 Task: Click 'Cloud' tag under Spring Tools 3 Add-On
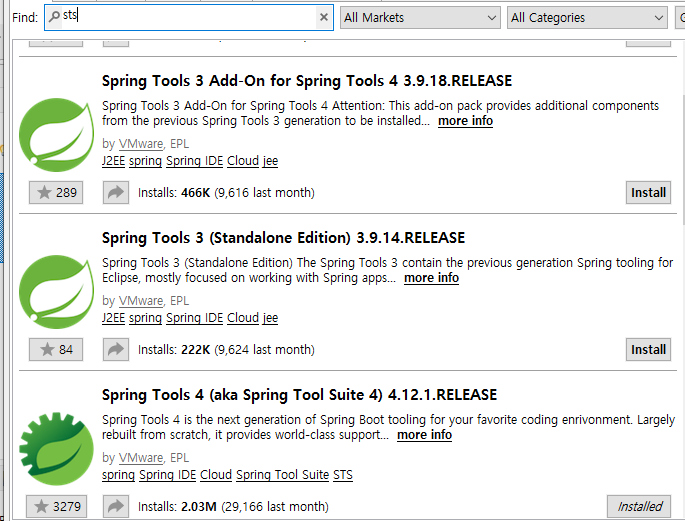click(243, 161)
